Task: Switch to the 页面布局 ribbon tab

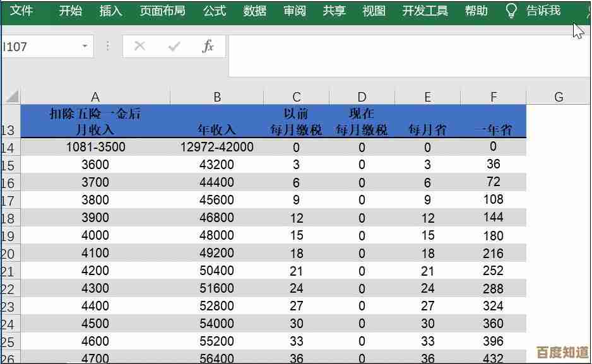Action: [162, 11]
